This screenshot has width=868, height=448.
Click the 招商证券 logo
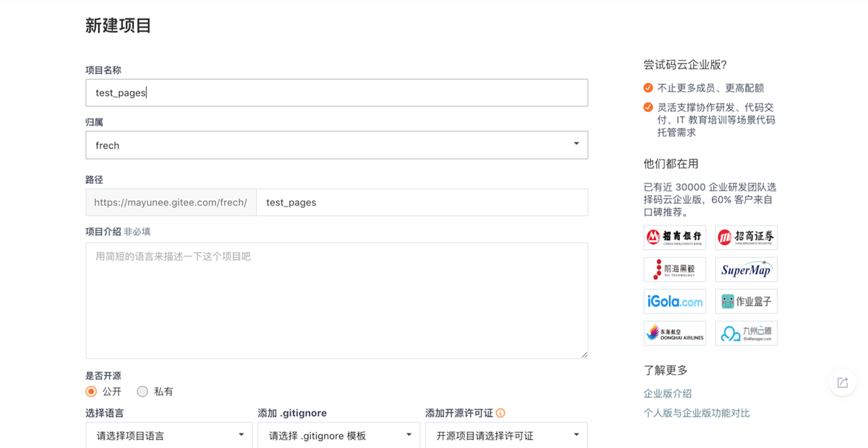click(x=746, y=237)
